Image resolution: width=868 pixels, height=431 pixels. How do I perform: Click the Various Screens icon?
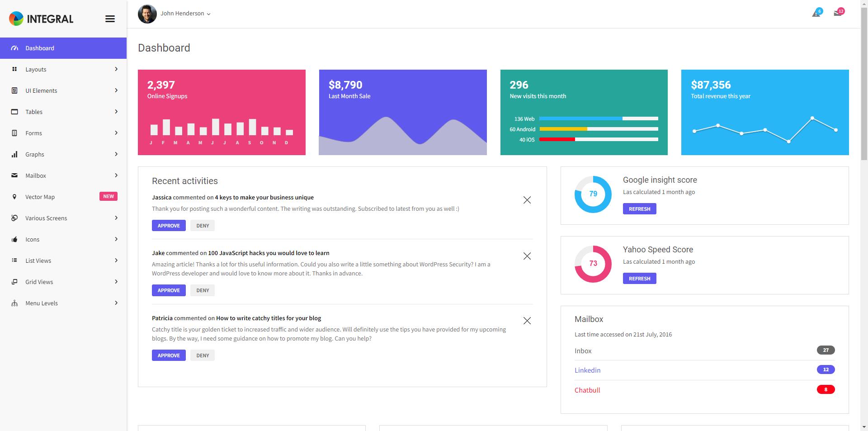pyautogui.click(x=14, y=218)
